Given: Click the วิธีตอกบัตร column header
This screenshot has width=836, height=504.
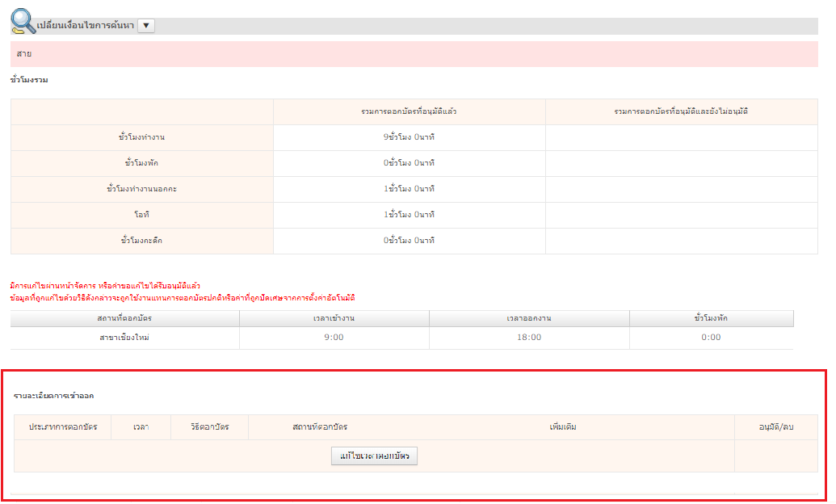Looking at the screenshot, I should [x=210, y=427].
